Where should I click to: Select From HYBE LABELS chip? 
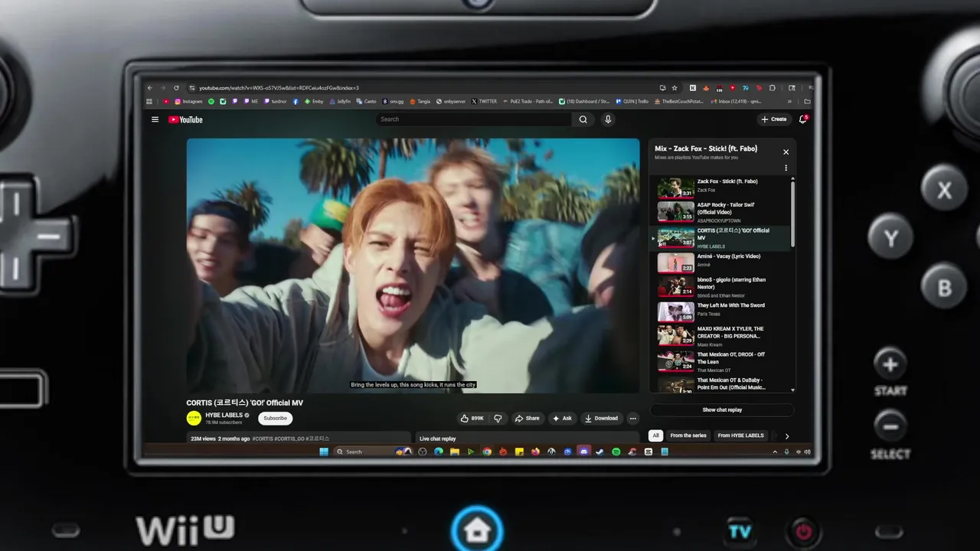(740, 435)
